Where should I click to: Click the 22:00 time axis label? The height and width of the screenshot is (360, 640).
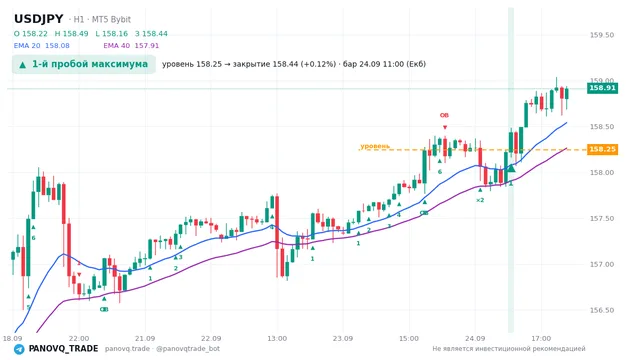click(79, 338)
